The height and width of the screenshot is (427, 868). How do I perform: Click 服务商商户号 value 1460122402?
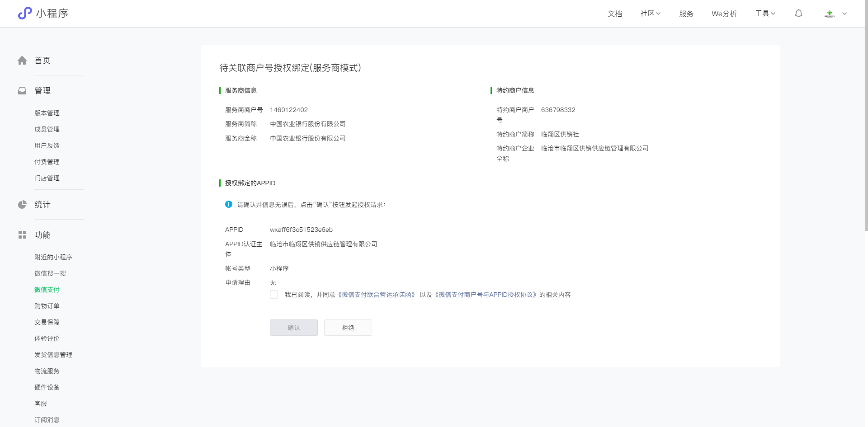click(289, 110)
